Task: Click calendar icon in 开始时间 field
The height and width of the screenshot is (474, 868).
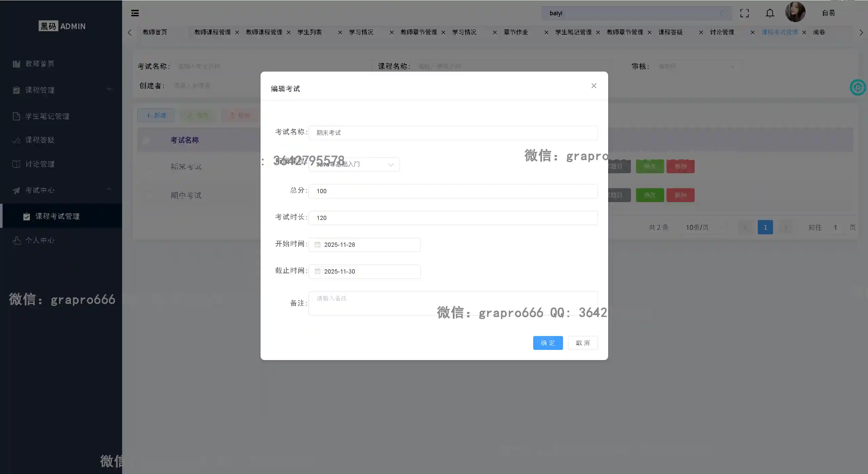Action: tap(317, 244)
